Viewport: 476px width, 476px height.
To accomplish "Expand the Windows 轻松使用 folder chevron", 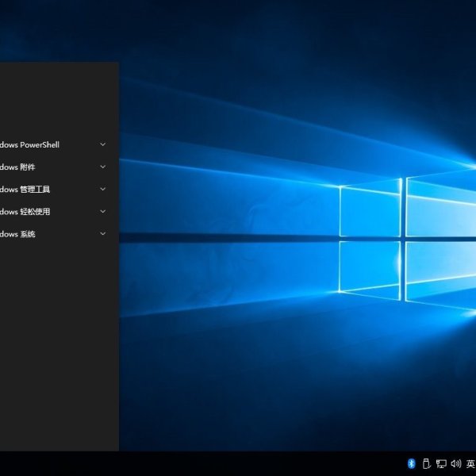I will pos(103,211).
